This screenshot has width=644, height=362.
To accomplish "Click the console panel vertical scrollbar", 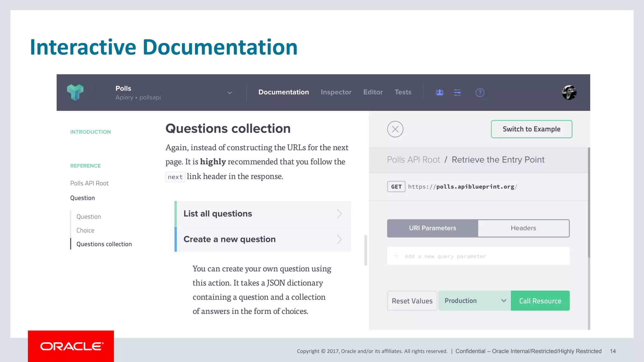I will pyautogui.click(x=589, y=203).
